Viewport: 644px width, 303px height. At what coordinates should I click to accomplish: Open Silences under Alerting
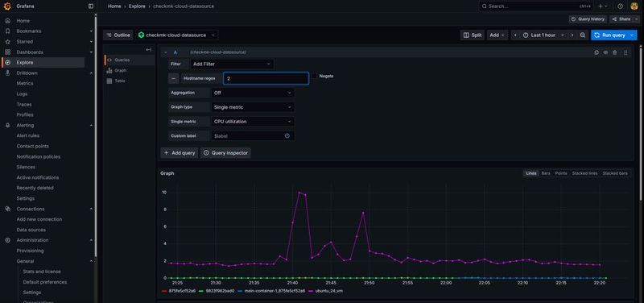click(26, 167)
